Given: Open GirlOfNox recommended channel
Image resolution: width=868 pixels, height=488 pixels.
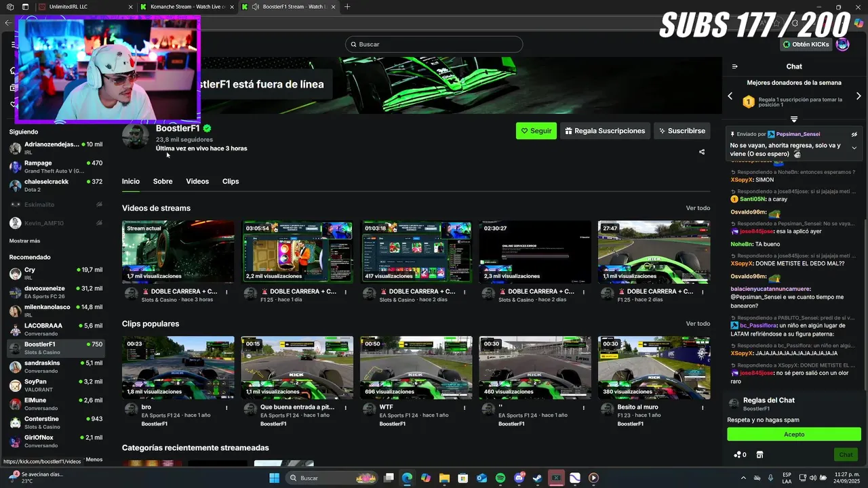Looking at the screenshot, I should 56,441.
